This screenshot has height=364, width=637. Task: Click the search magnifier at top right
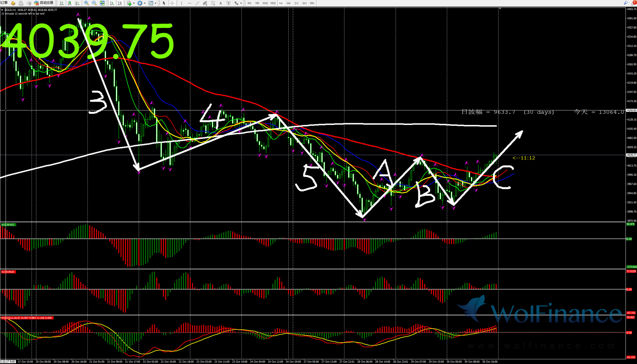(x=626, y=3)
